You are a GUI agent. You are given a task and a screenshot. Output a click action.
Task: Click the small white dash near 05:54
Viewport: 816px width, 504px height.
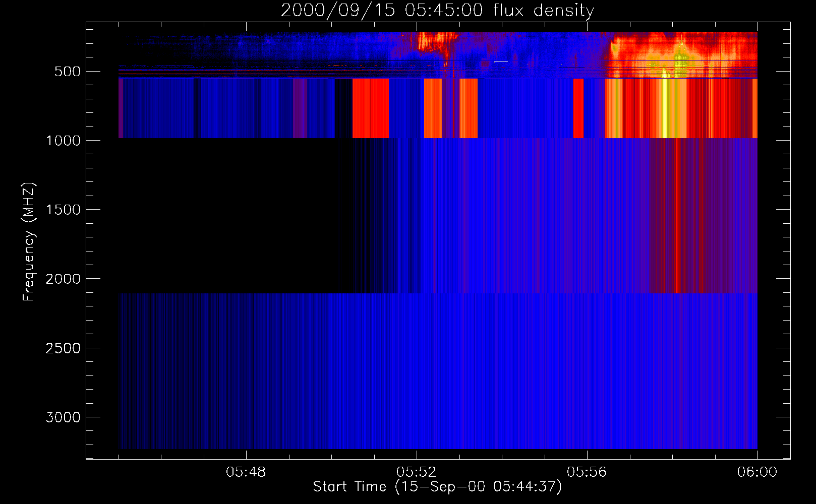(x=501, y=61)
